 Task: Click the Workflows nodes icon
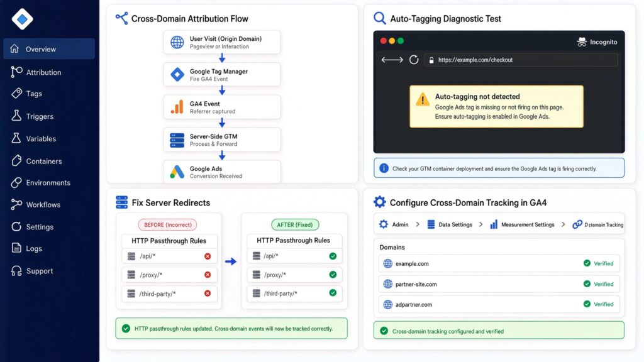click(x=16, y=204)
